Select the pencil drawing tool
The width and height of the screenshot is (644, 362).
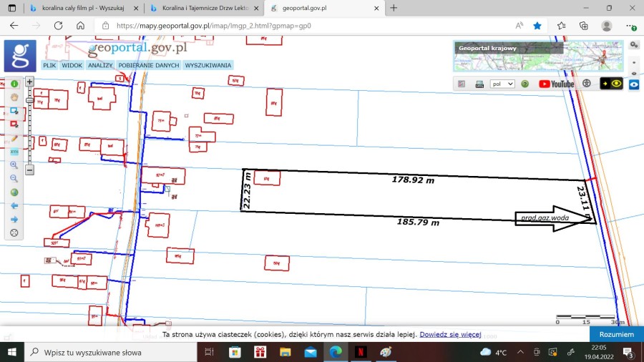coord(14,138)
